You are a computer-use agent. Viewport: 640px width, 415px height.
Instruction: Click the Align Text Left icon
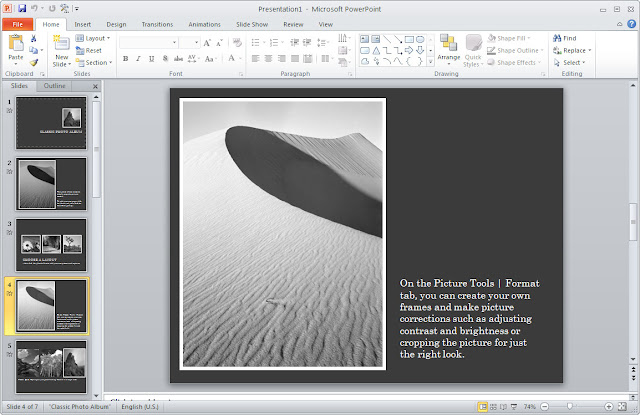[x=256, y=59]
